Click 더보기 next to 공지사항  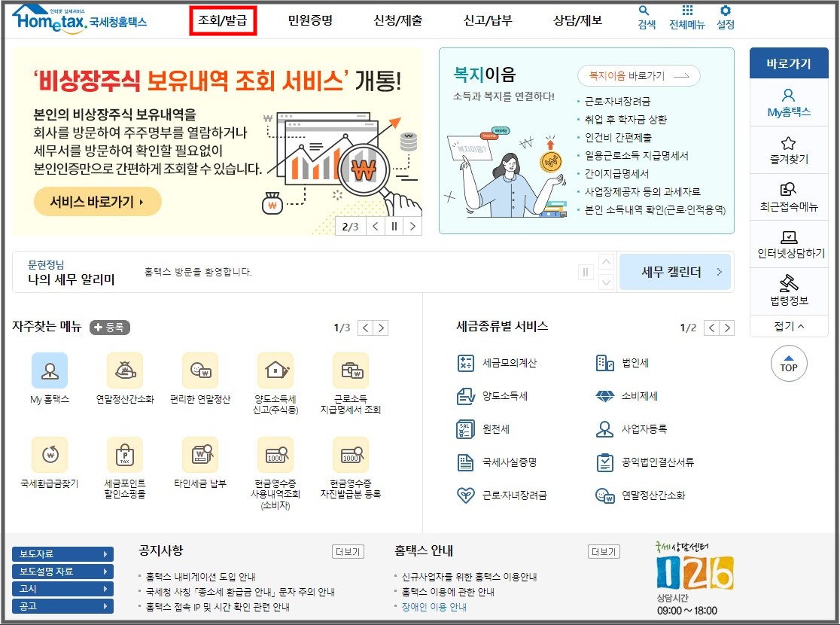pyautogui.click(x=348, y=551)
